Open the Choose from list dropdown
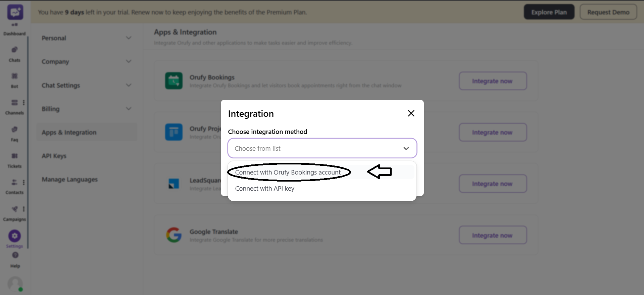The image size is (644, 295). (322, 148)
